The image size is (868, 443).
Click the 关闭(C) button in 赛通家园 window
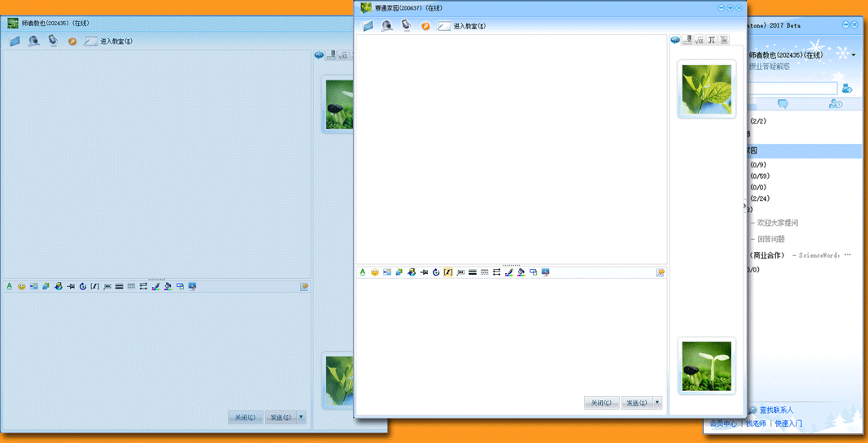pos(601,402)
